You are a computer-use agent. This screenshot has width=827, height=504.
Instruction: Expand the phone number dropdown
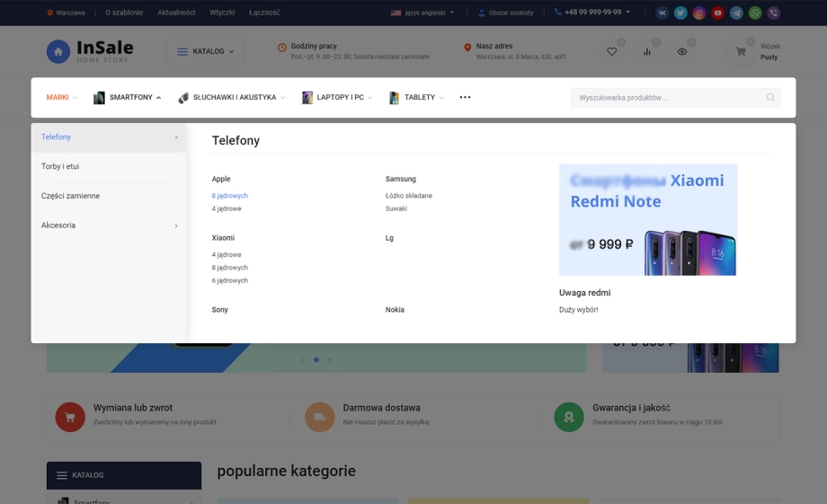tap(592, 13)
